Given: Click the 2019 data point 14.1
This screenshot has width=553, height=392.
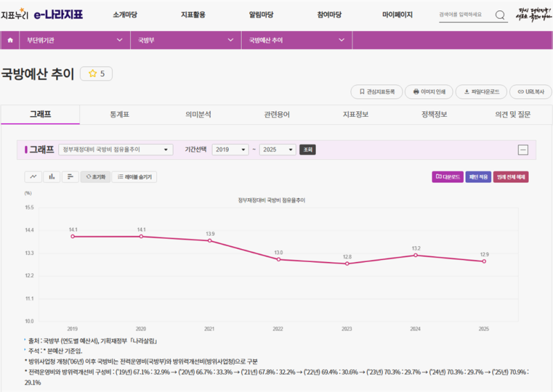Looking at the screenshot, I should [x=73, y=236].
